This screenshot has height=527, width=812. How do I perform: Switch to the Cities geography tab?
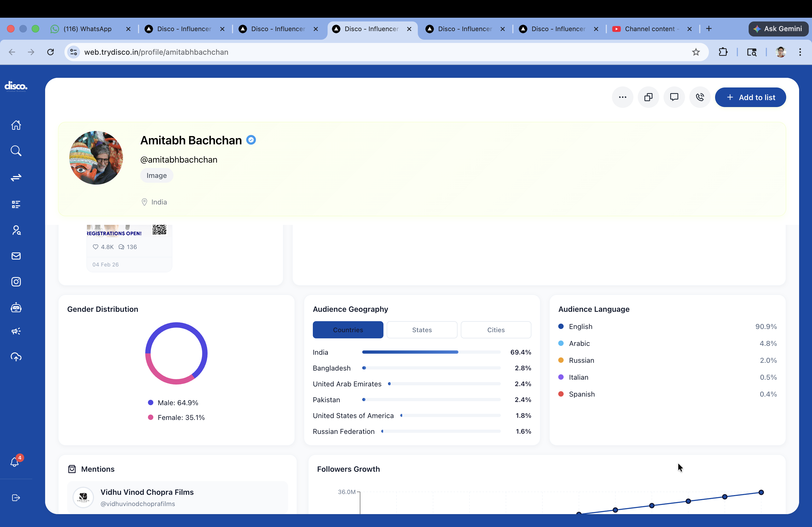(496, 330)
